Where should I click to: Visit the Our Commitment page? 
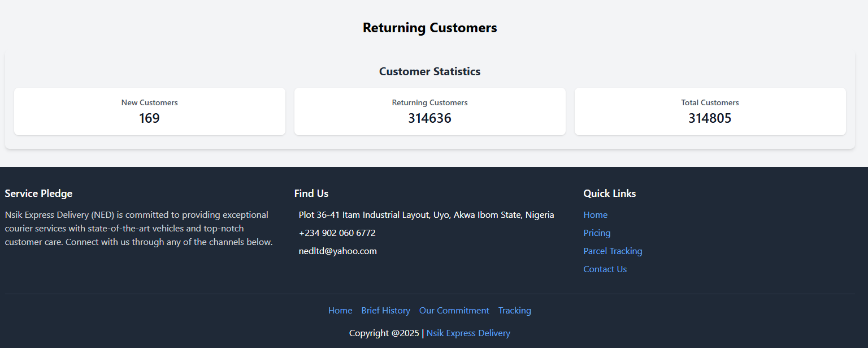tap(454, 311)
